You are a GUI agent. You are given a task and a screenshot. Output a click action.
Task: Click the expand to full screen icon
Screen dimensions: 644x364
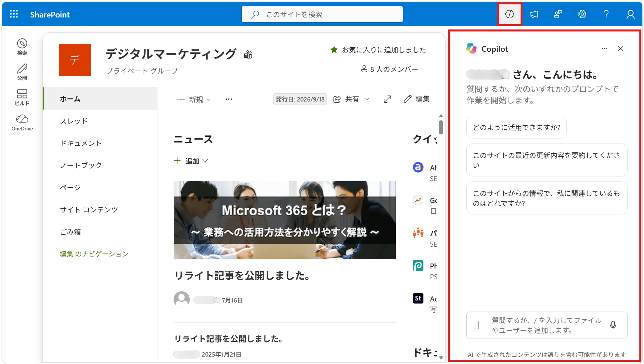click(x=387, y=99)
